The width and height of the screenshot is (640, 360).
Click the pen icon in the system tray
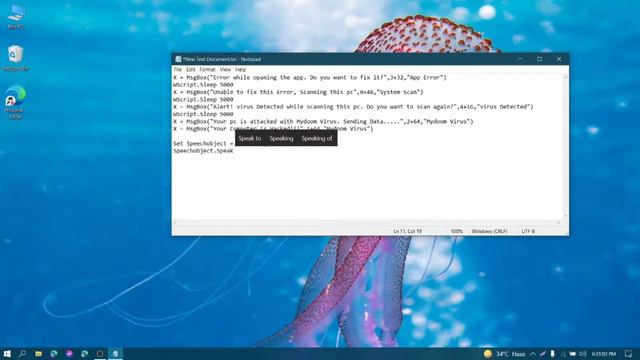tap(542, 354)
